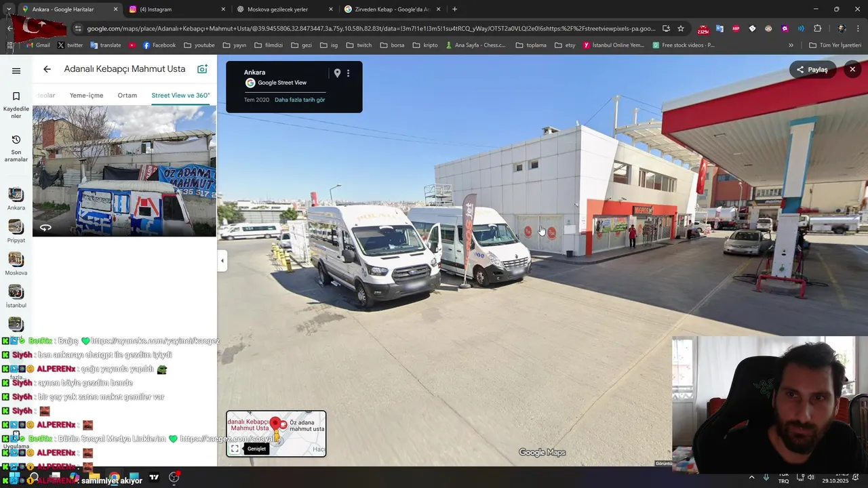The width and height of the screenshot is (868, 488).
Task: Click the Chrome taskbar icon
Action: (114, 477)
